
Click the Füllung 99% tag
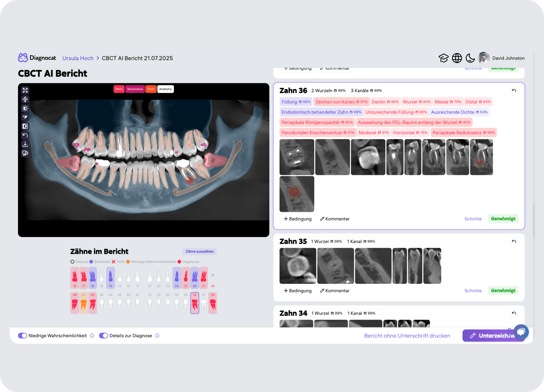[x=296, y=102]
